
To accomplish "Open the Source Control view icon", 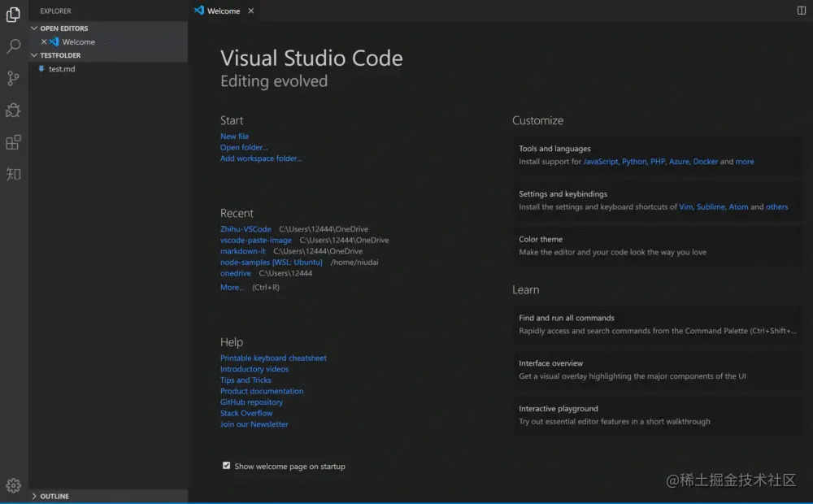I will tap(14, 78).
